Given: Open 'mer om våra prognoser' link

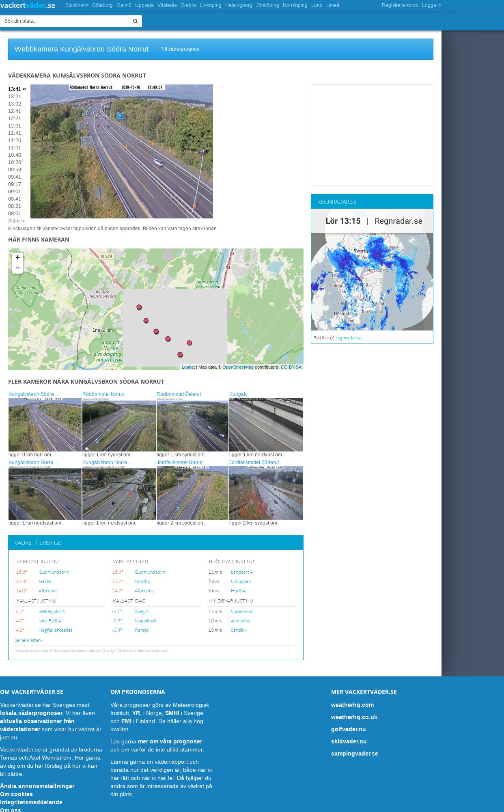Looking at the screenshot, I should [170, 741].
